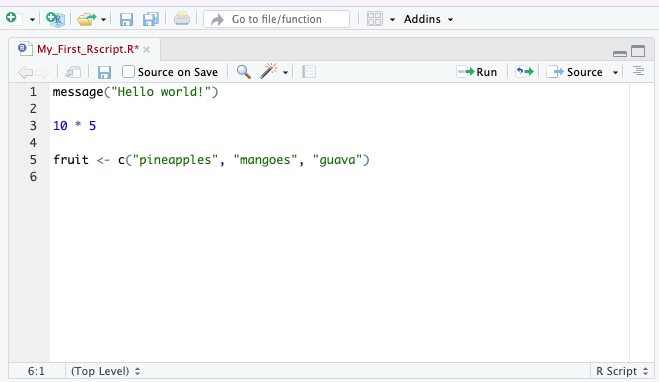The image size is (659, 382).
Task: Re-run the previous code region icon
Action: point(525,72)
